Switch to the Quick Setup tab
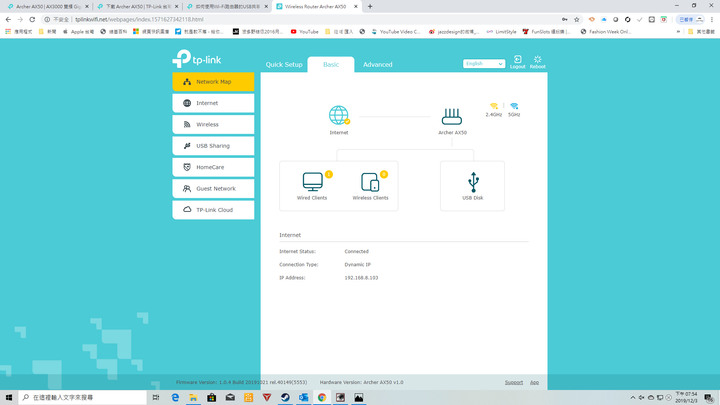 coord(284,65)
